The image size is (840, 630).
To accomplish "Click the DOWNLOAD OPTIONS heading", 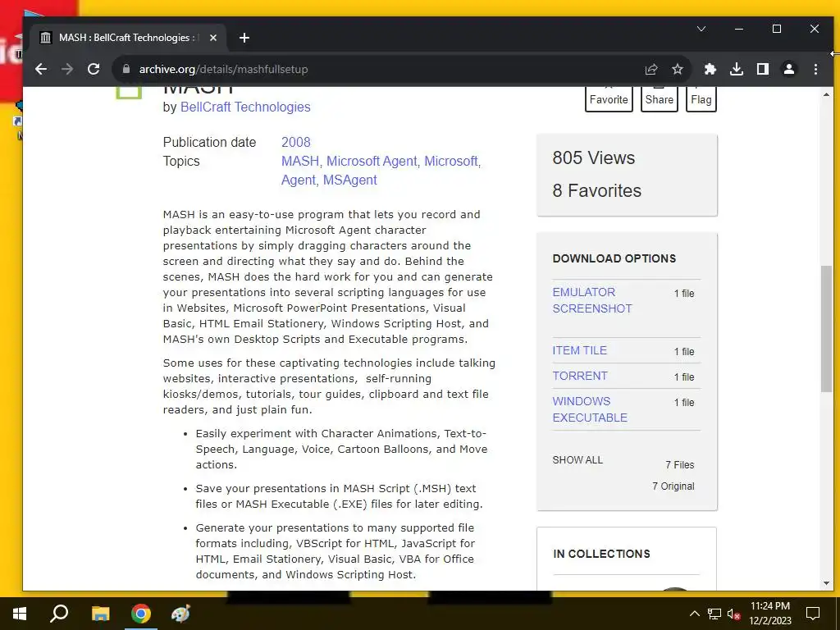I will click(x=614, y=258).
